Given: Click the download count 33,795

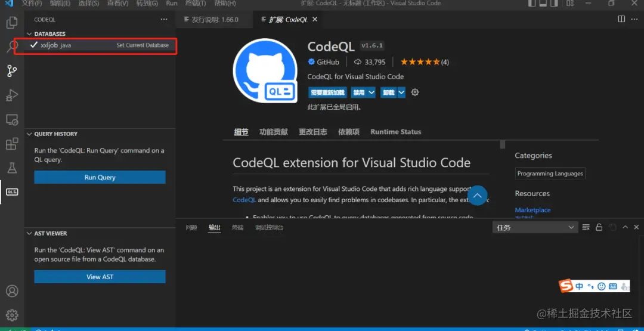Looking at the screenshot, I should (x=374, y=62).
